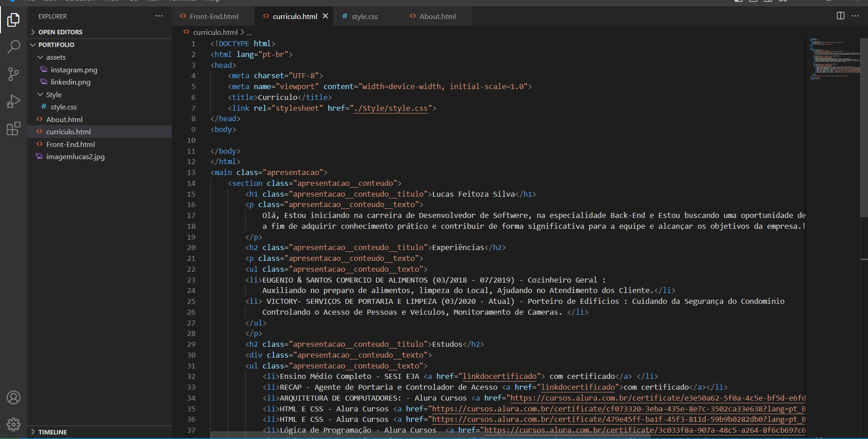This screenshot has width=868, height=439.
Task: Switch to the Front-End.html tab
Action: tap(213, 16)
